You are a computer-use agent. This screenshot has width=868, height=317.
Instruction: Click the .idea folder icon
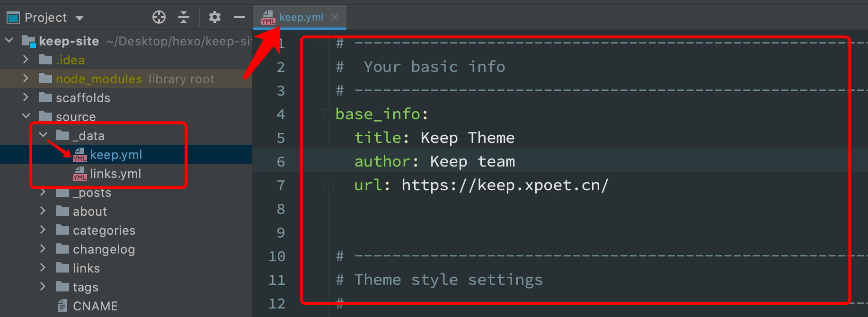[x=45, y=60]
